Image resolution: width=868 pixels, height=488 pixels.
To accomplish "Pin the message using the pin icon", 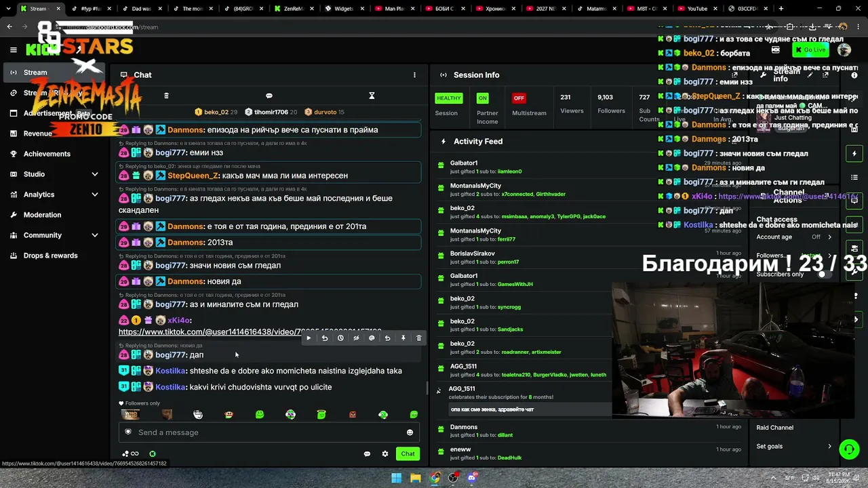I will 403,338.
